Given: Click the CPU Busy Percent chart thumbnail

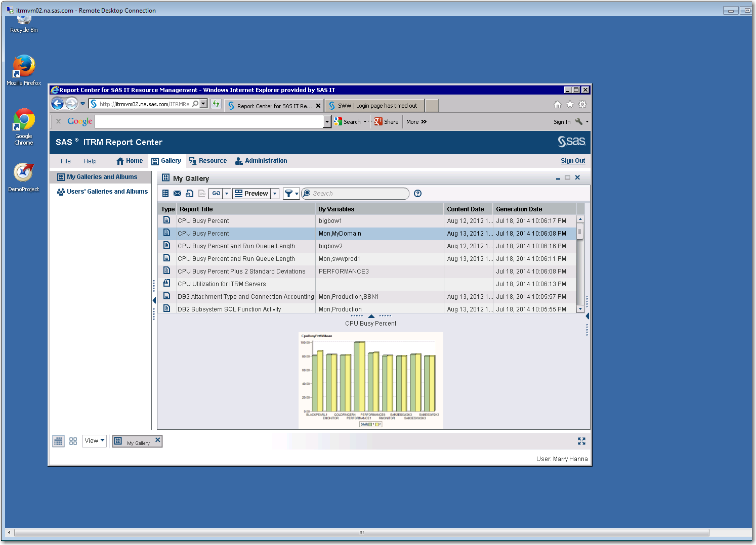Looking at the screenshot, I should point(370,381).
